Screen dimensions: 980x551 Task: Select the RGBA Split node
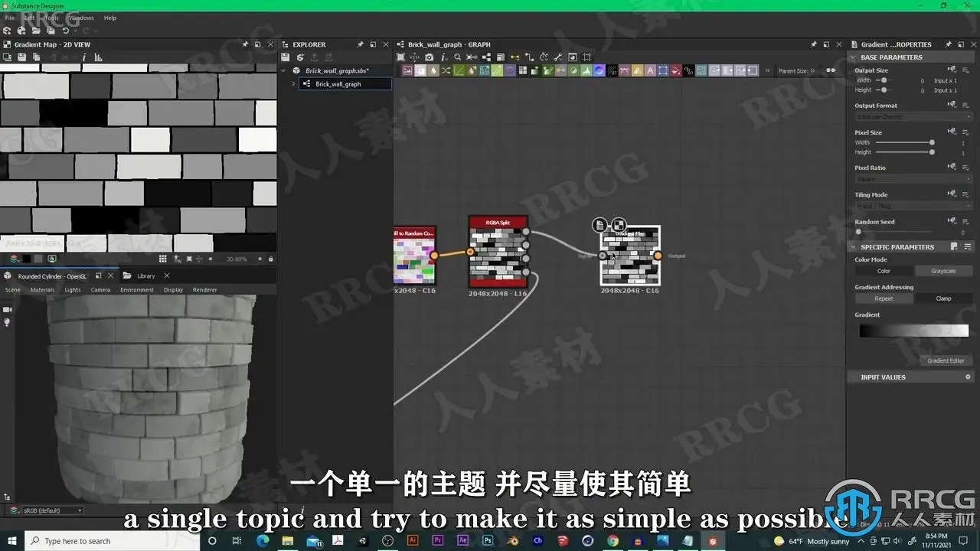498,251
